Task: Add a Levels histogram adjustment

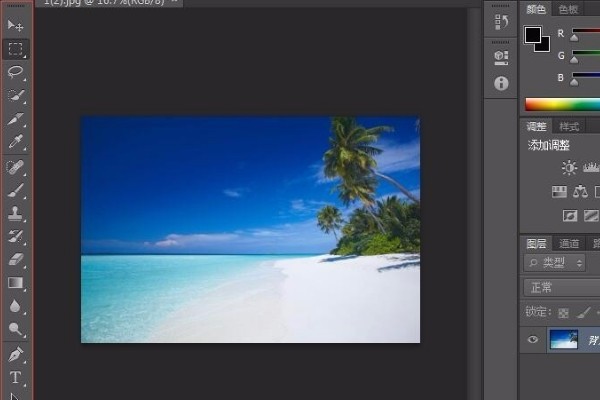Action: (x=591, y=167)
